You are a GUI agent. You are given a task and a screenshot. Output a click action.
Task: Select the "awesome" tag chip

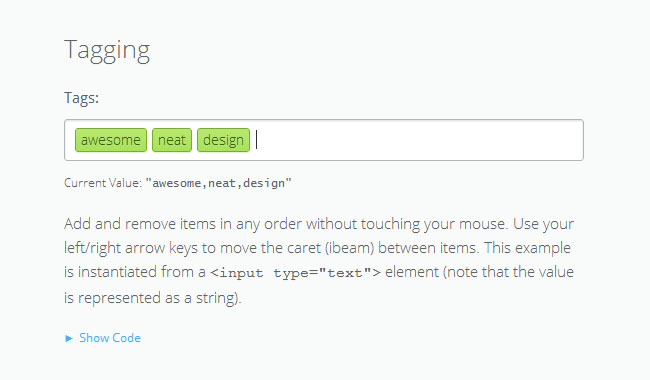pyautogui.click(x=111, y=140)
